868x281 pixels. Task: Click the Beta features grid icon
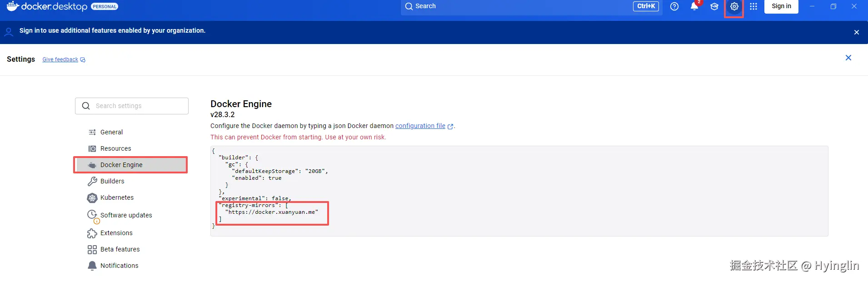pos(92,250)
